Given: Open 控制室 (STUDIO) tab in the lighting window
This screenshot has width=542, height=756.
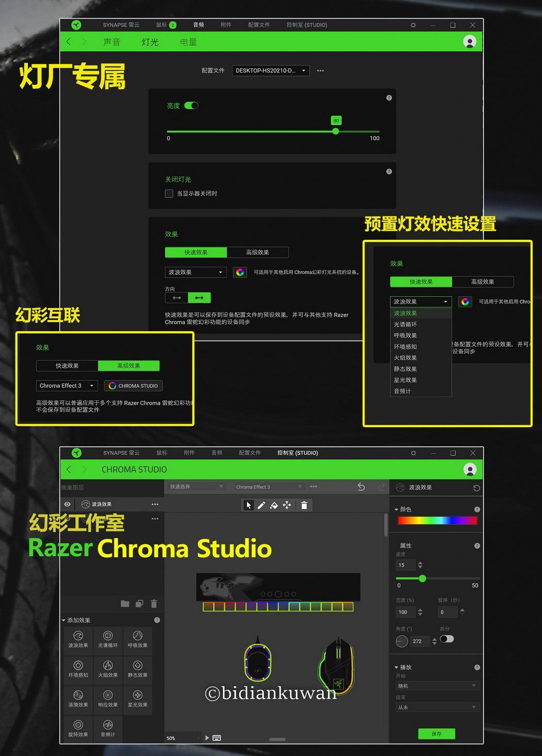Looking at the screenshot, I should click(307, 25).
